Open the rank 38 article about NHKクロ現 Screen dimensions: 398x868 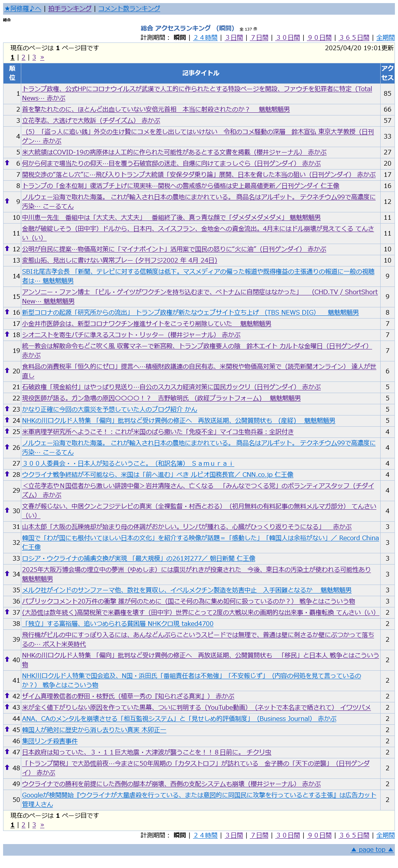[117, 624]
